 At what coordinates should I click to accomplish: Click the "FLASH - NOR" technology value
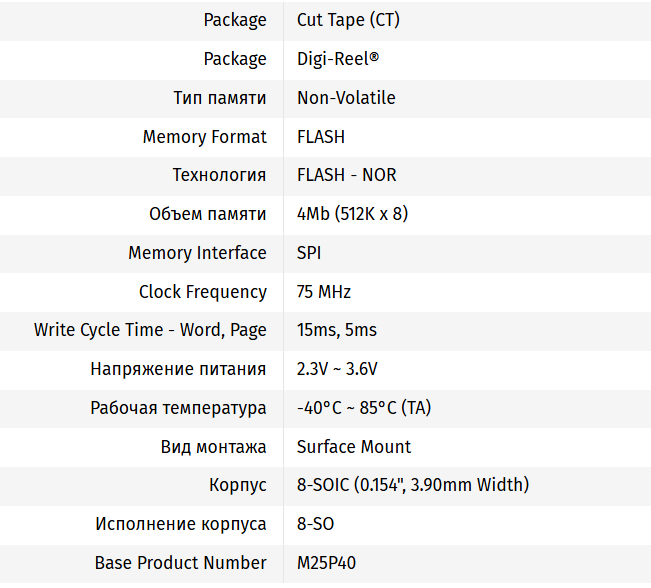pyautogui.click(x=346, y=175)
